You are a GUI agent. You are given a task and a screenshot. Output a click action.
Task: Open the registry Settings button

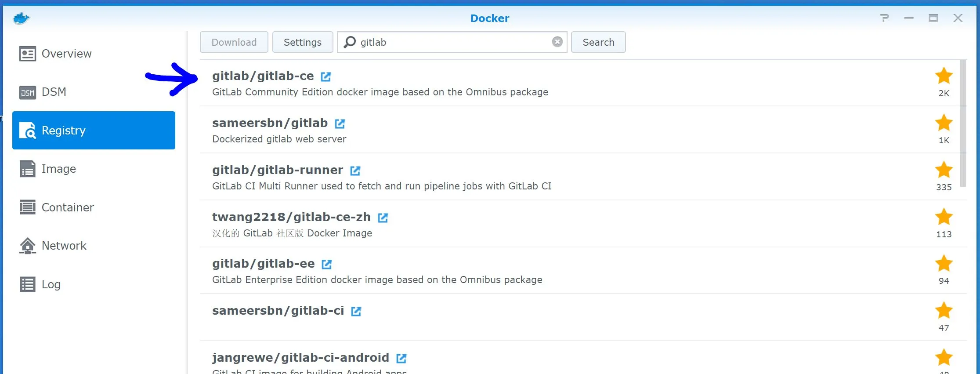303,42
